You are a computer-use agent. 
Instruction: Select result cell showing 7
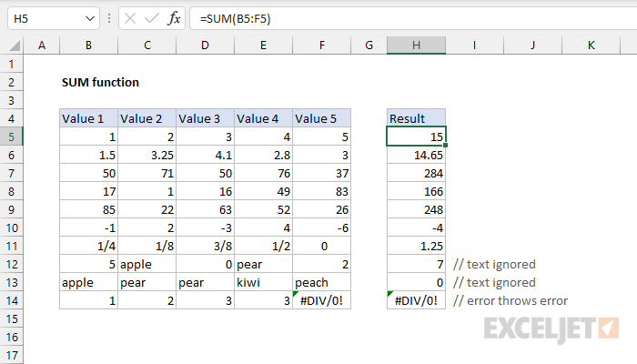[x=416, y=265]
